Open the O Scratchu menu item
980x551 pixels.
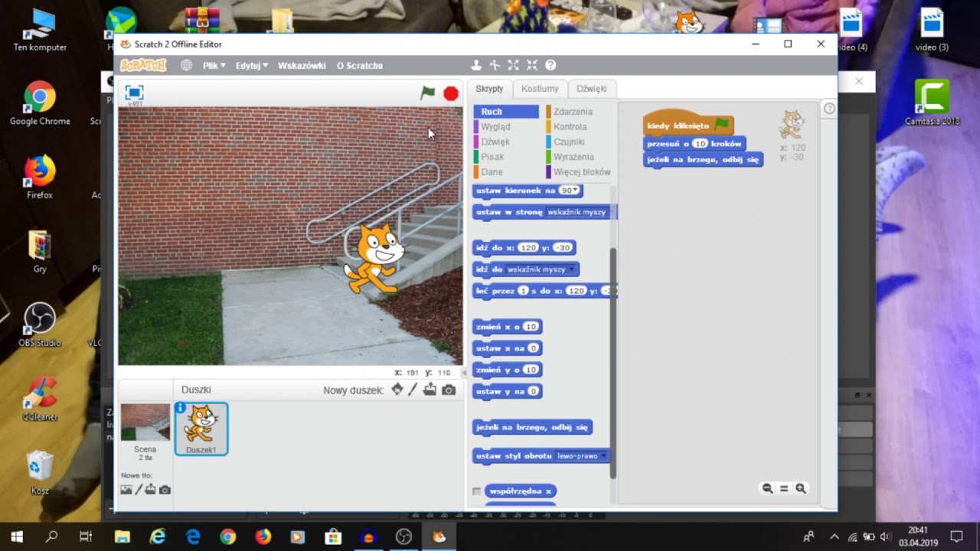[x=360, y=66]
